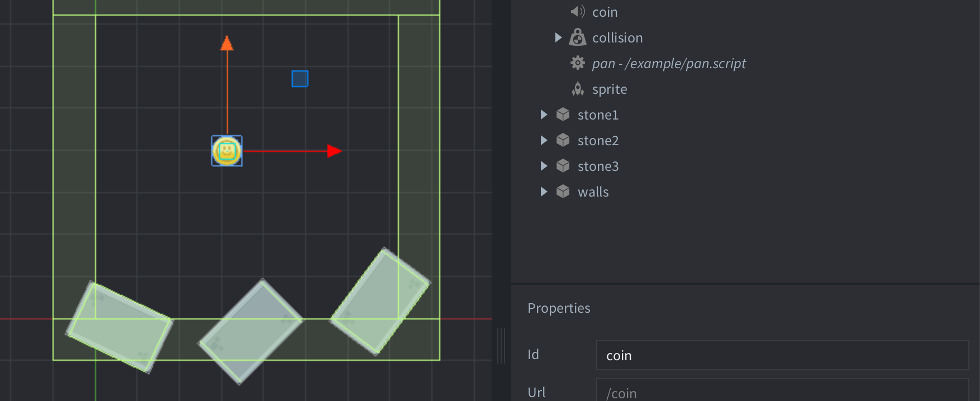
Task: Click the blue square plane-move handle
Action: [300, 79]
